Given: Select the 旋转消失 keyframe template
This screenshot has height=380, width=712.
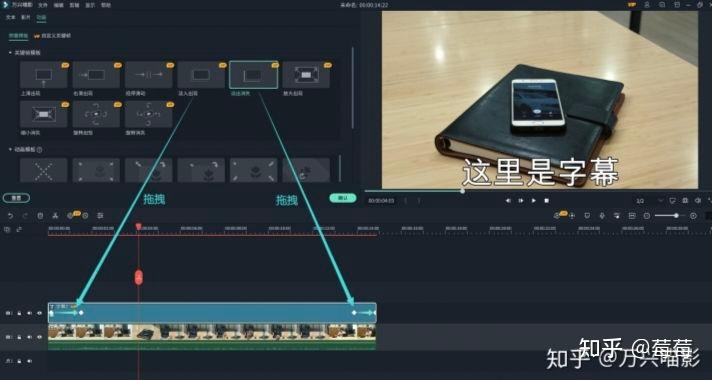Looking at the screenshot, I should 148,114.
